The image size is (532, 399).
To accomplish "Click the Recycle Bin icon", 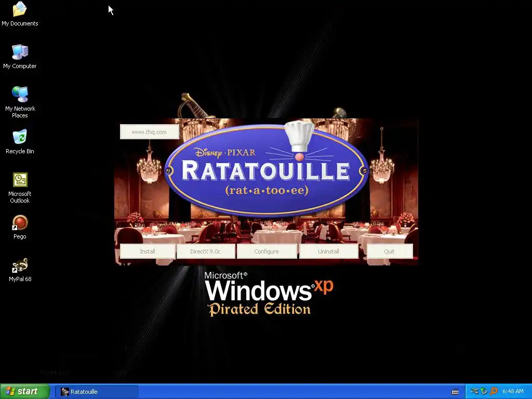I will tap(20, 142).
